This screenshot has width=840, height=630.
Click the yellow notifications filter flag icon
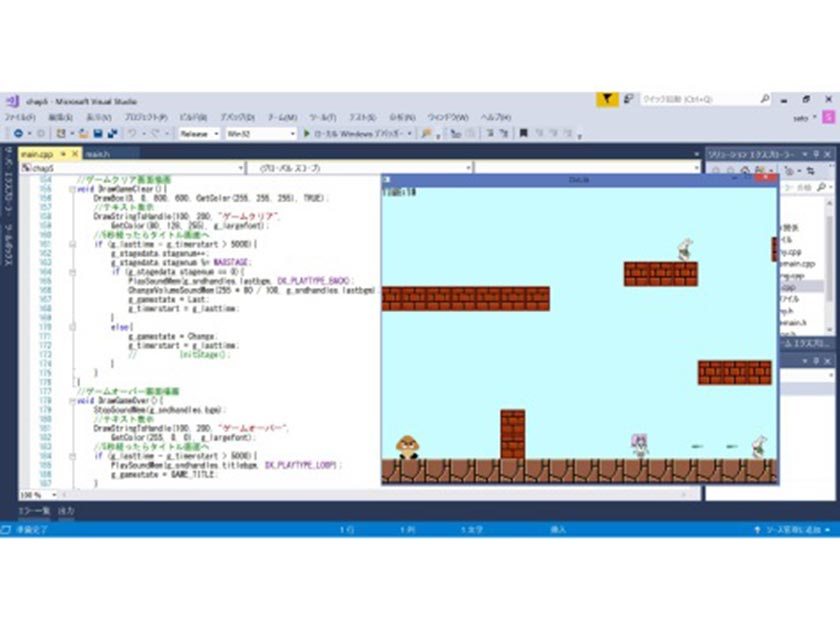[607, 99]
